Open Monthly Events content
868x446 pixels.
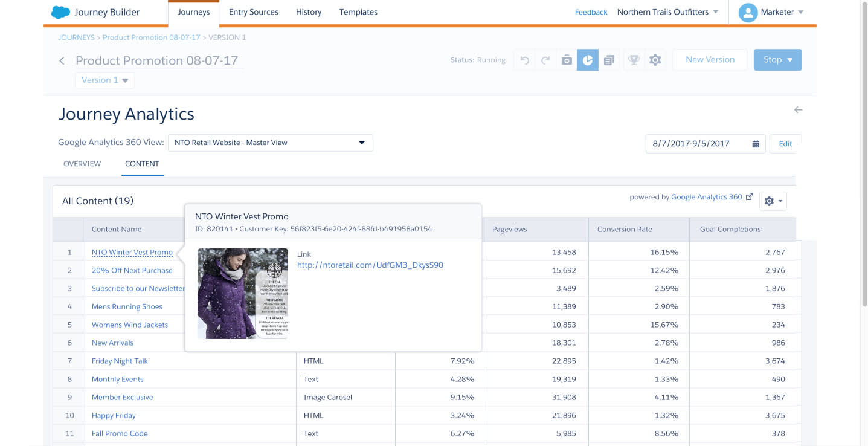118,379
